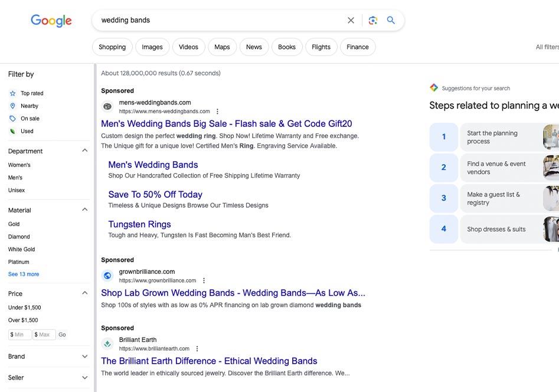Click the https://www.grownbrilliance.com URL text

(158, 280)
